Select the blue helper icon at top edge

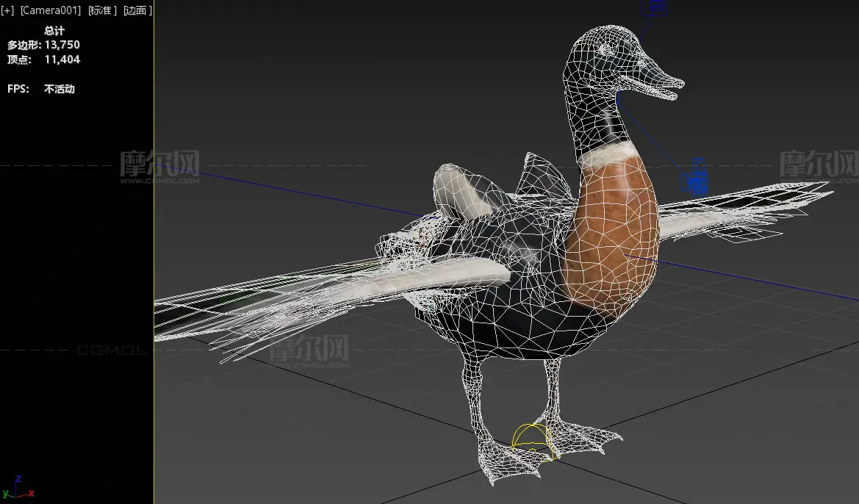point(655,7)
